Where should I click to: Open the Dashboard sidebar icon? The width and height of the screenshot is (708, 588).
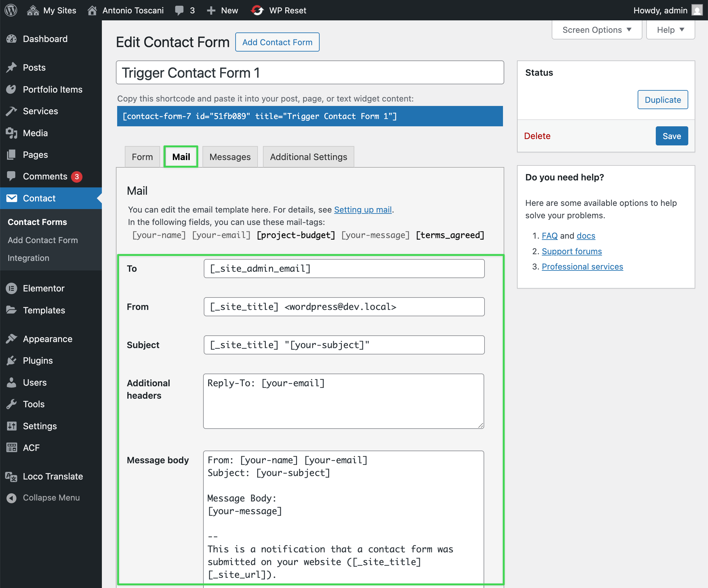[11, 39]
